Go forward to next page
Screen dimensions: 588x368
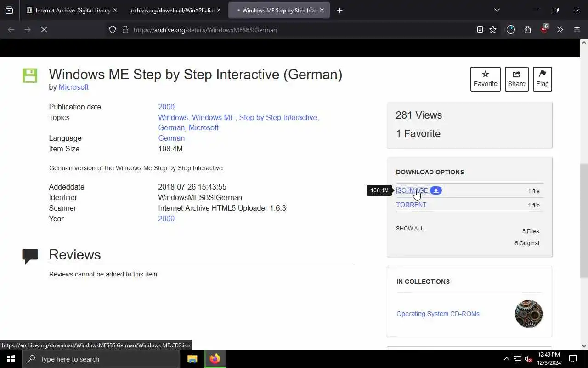(x=28, y=29)
